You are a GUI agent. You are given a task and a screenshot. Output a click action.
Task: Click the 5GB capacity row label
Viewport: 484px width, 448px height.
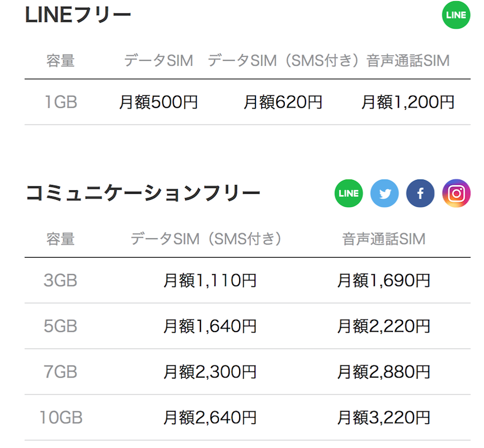point(61,326)
